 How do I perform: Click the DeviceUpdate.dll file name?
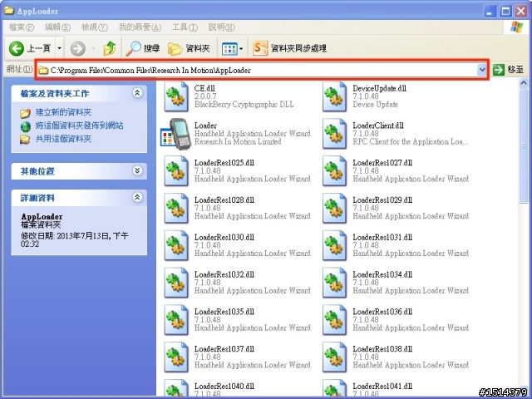point(379,88)
